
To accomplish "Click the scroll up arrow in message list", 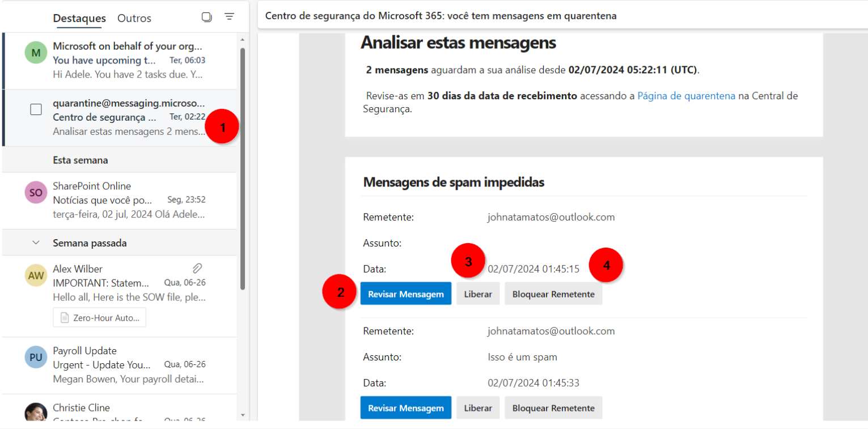I will [243, 40].
